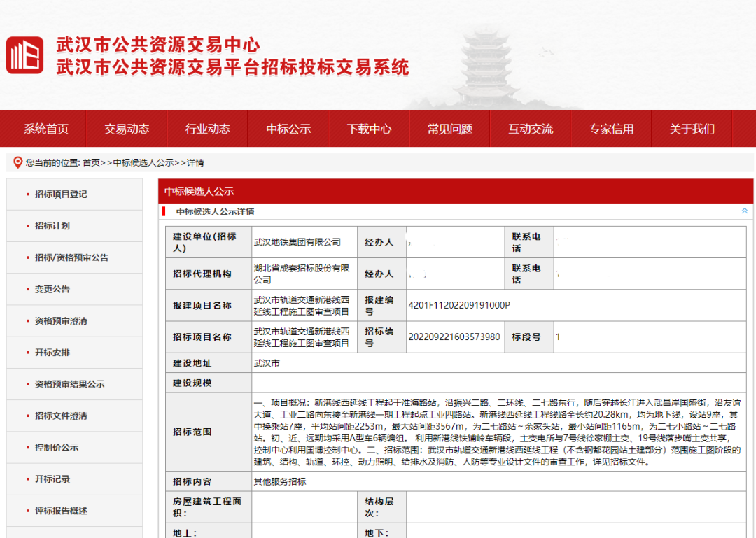Viewport: 756px width, 538px height.
Task: Click the 结构层次 label cell
Action: click(x=381, y=507)
